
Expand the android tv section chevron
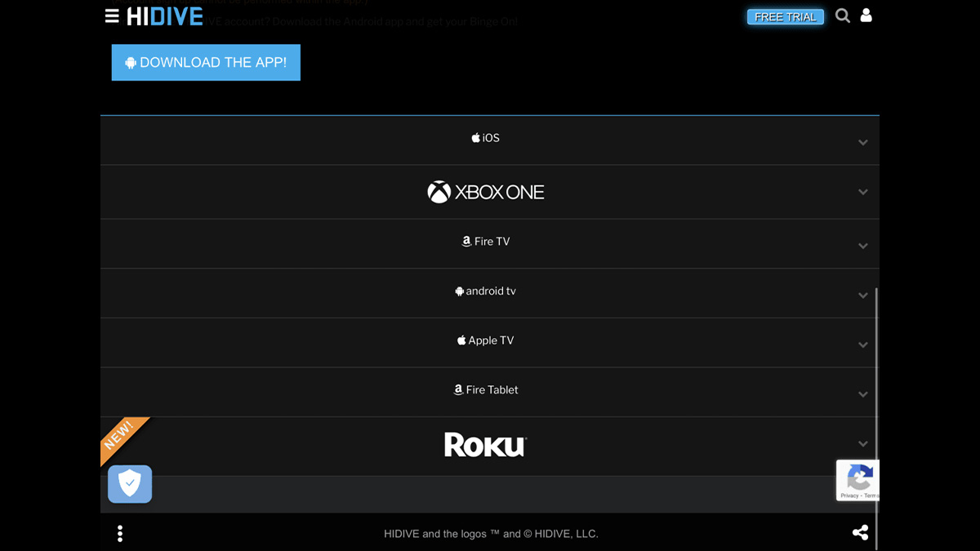pos(863,295)
